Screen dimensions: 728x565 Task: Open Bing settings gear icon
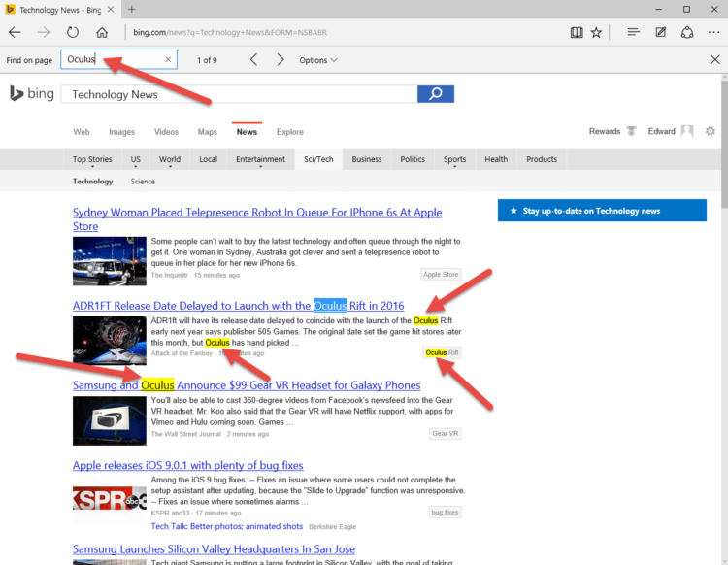(710, 131)
